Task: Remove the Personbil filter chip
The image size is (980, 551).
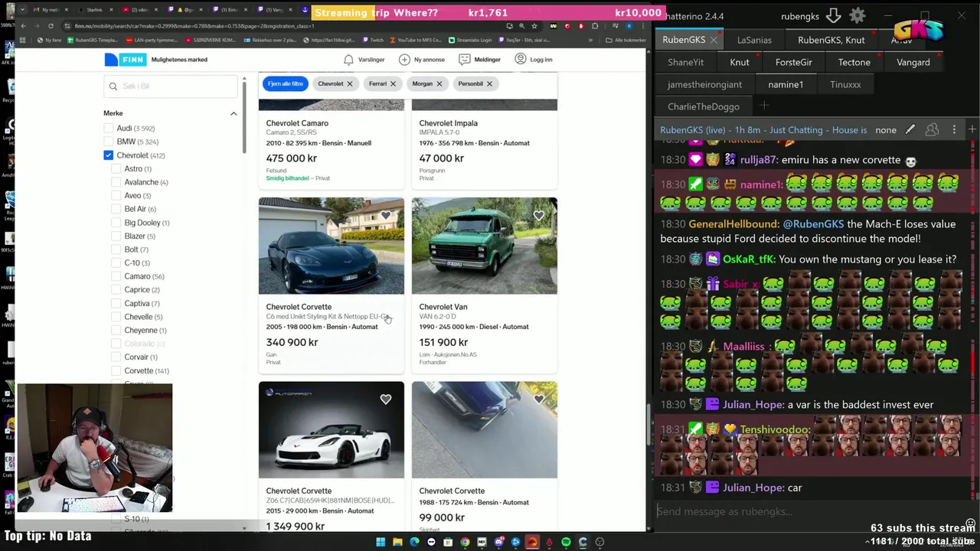Action: (x=489, y=83)
